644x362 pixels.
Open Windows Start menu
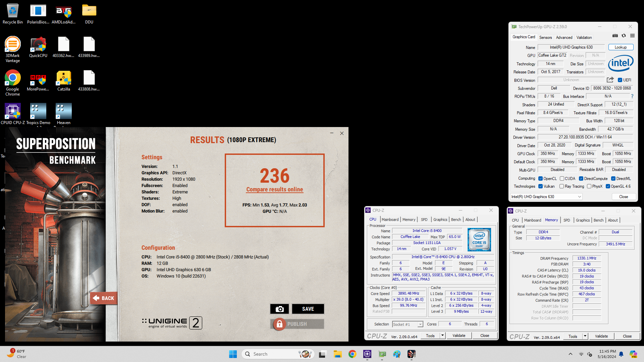233,354
